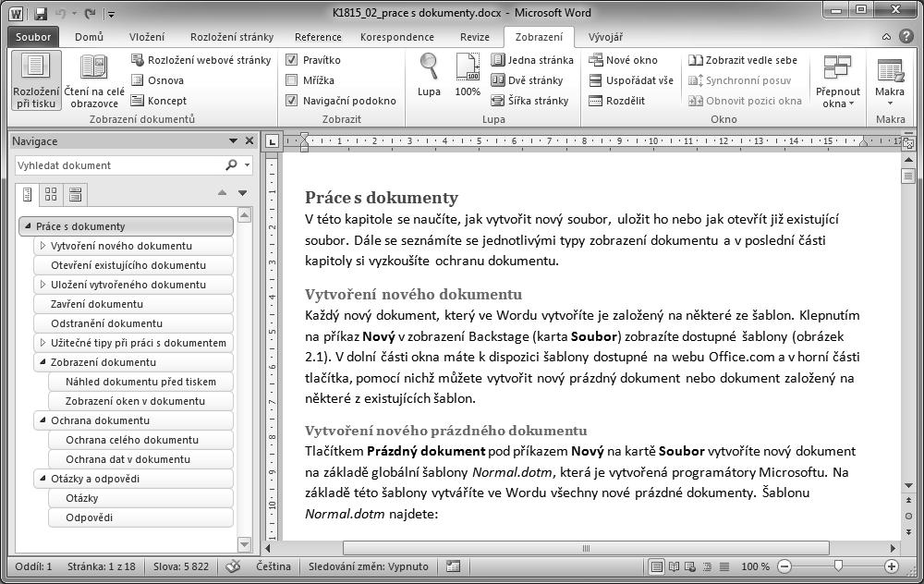Show page thumbnails tab in Navigace

click(51, 194)
